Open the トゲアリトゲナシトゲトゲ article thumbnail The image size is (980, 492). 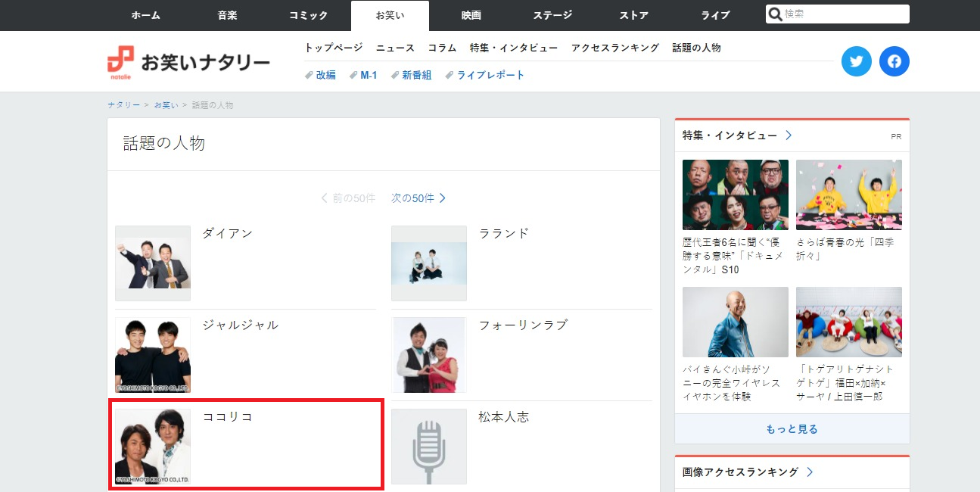point(849,322)
